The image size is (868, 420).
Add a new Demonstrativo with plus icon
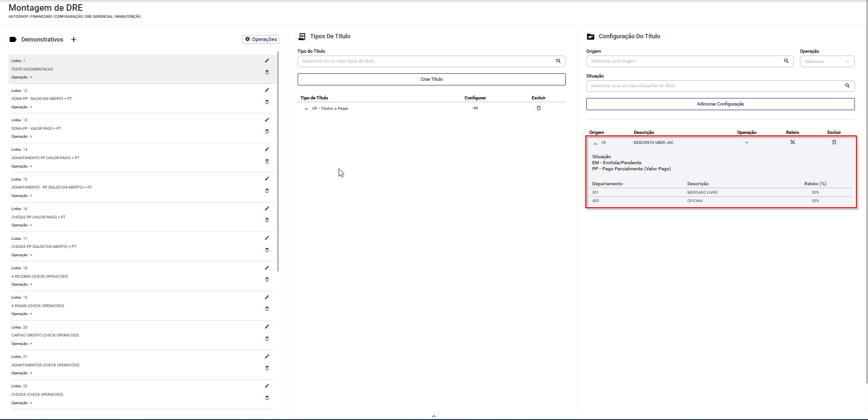tap(73, 40)
